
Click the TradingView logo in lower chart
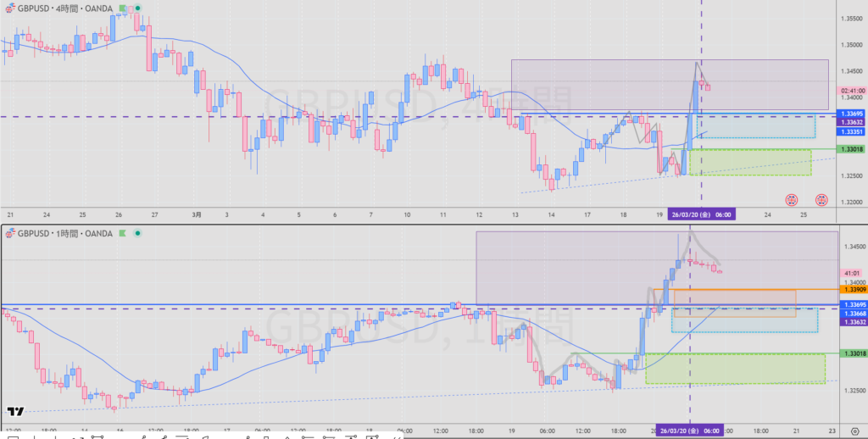[x=14, y=413]
